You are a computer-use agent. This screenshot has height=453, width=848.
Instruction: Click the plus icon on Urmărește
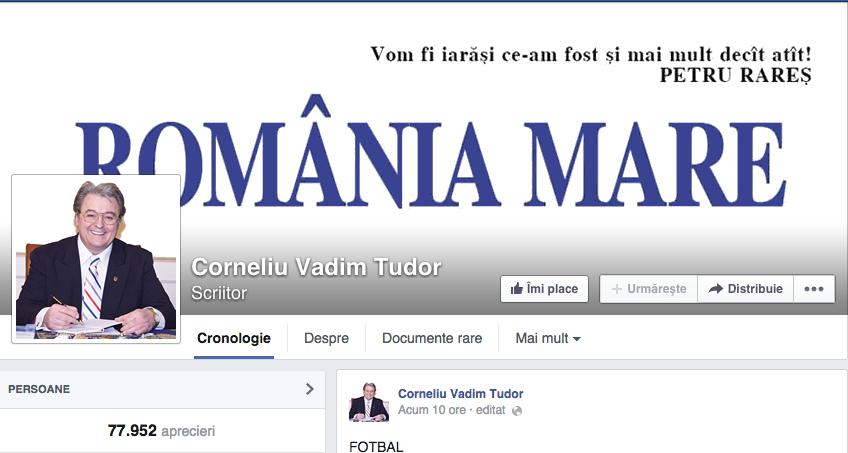pyautogui.click(x=617, y=289)
